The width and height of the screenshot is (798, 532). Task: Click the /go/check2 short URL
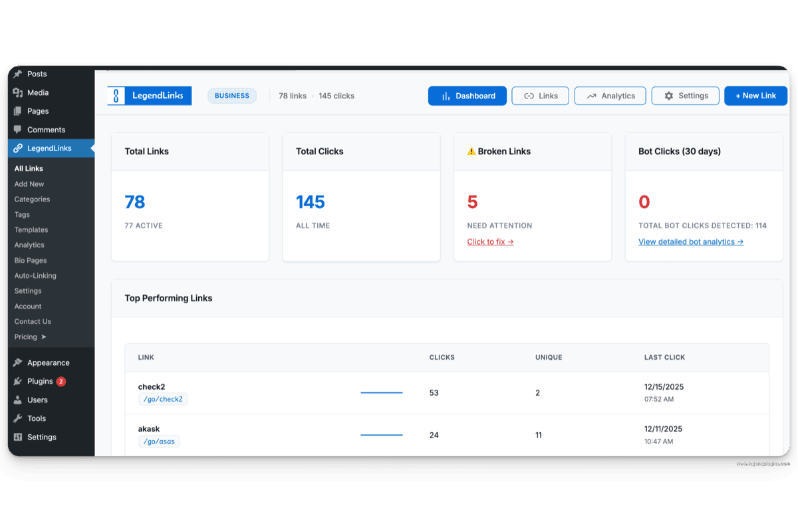click(x=163, y=399)
